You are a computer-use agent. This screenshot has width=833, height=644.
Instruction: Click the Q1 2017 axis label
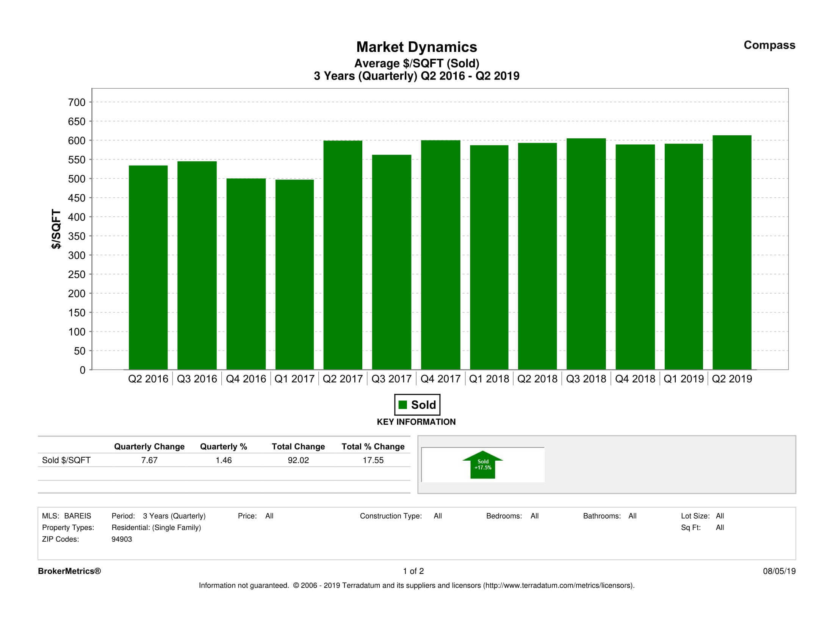point(294,378)
